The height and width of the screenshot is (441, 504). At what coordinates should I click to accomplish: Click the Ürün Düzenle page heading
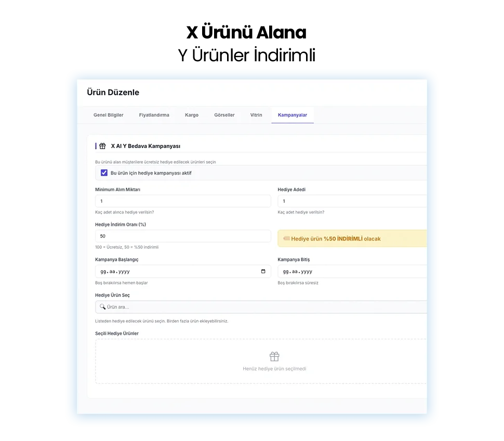point(113,92)
